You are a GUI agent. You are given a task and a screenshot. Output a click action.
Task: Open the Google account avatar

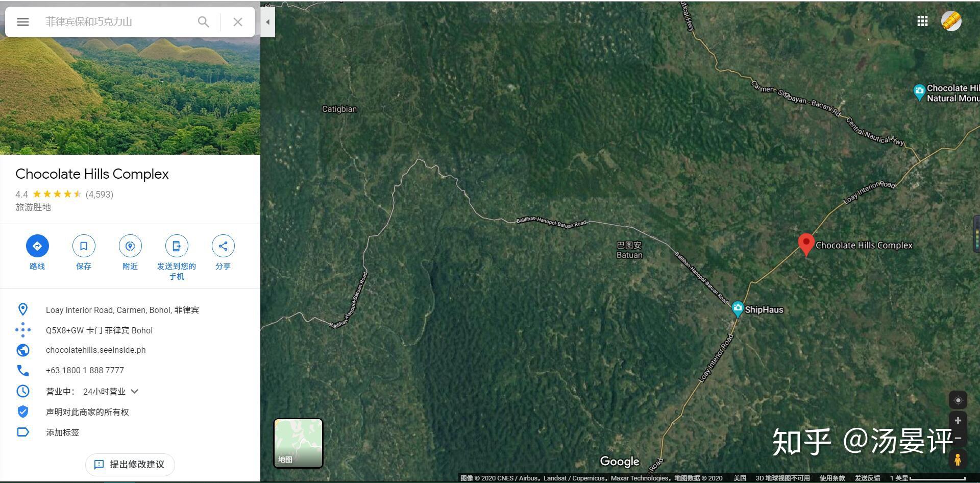pos(951,21)
